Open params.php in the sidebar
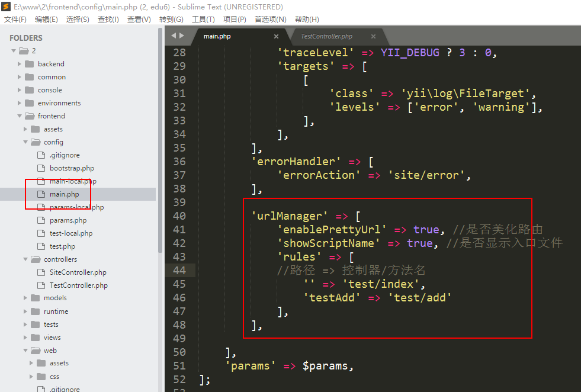Viewport: 581px width, 392px height. [68, 220]
